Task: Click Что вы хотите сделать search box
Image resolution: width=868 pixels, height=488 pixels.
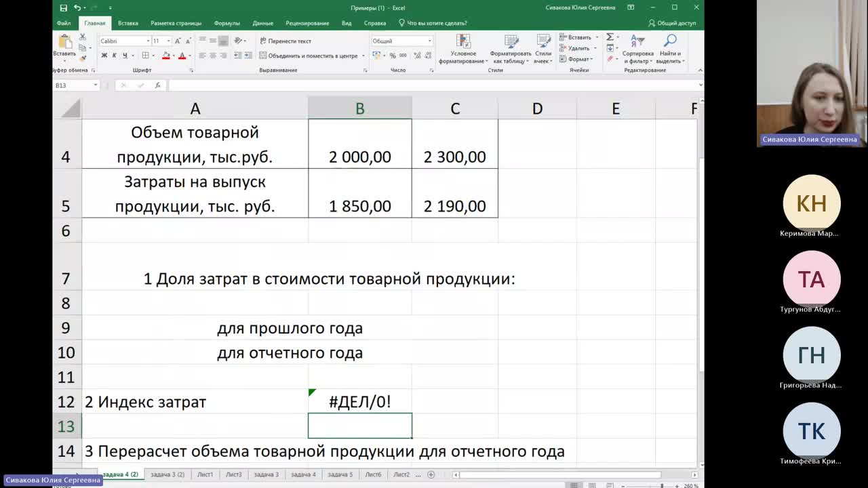Action: (x=433, y=23)
